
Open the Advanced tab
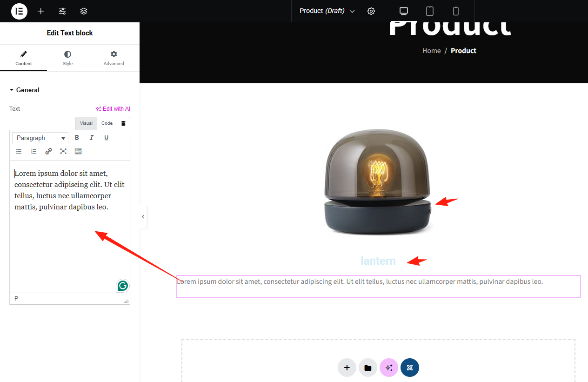click(x=114, y=58)
